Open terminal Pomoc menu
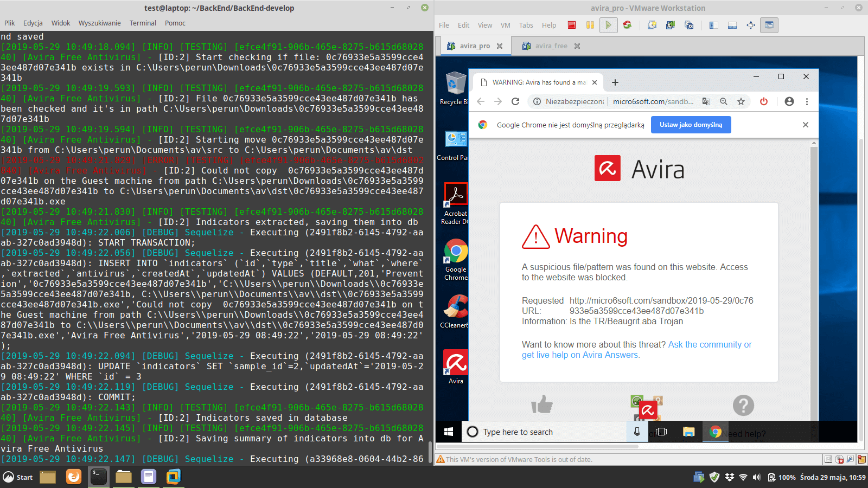Screen dimensions: 868x488 pyautogui.click(x=175, y=23)
